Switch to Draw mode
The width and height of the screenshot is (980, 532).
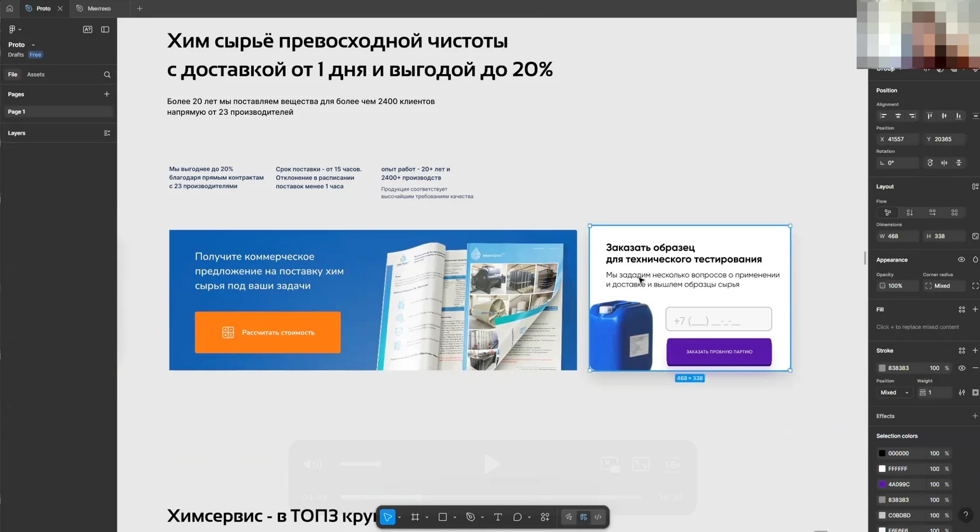tap(569, 517)
